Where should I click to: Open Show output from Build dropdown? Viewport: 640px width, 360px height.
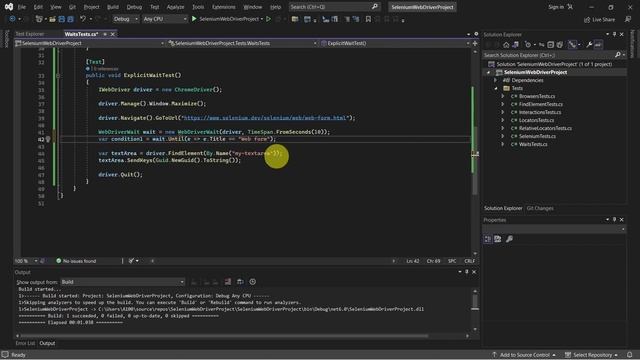tap(122, 282)
